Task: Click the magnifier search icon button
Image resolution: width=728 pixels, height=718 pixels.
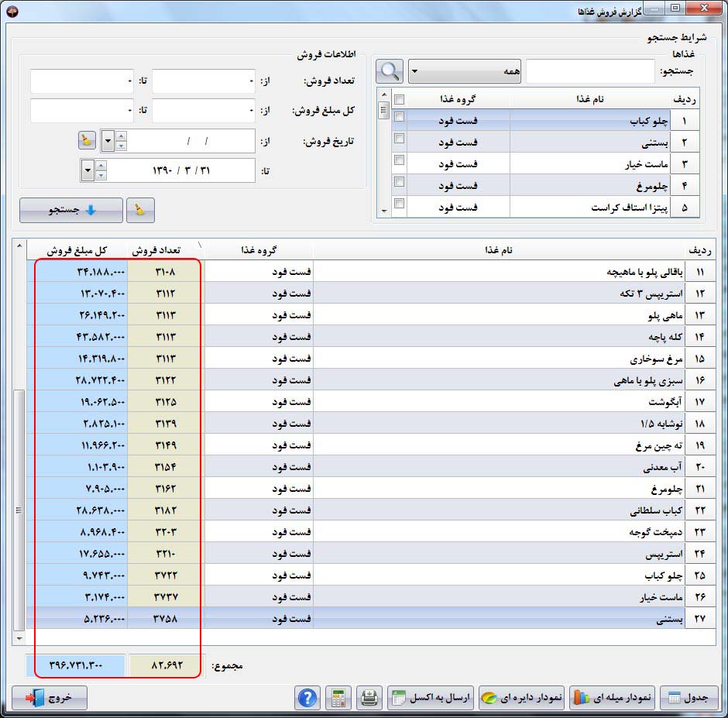Action: coord(389,71)
